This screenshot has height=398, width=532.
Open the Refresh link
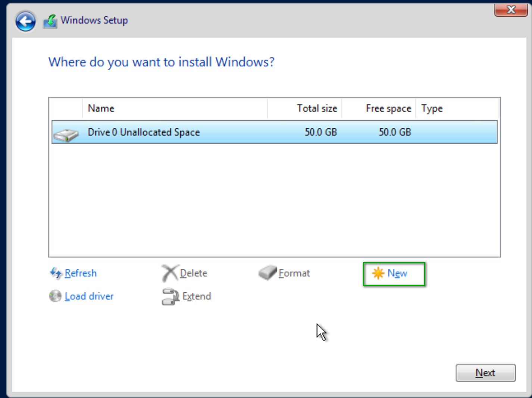[x=80, y=273]
